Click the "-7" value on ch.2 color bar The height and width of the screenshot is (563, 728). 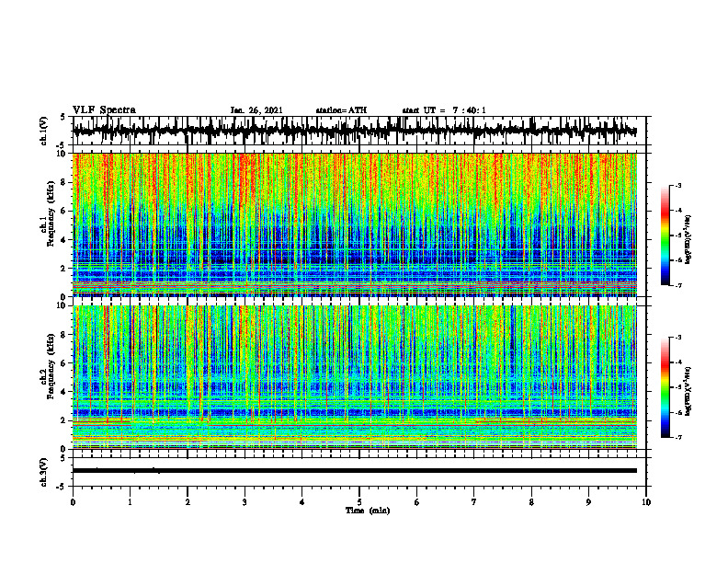coord(678,437)
